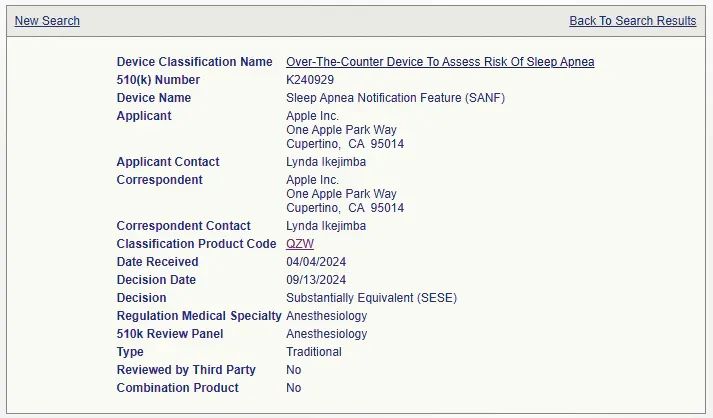Click the Decision Date value 09/13/2024

coord(316,280)
